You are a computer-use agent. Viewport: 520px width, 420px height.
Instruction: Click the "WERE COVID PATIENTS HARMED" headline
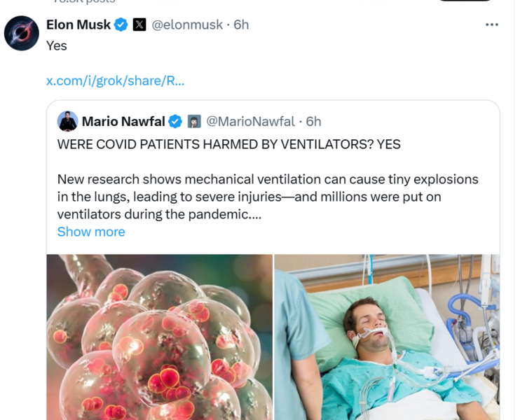228,143
